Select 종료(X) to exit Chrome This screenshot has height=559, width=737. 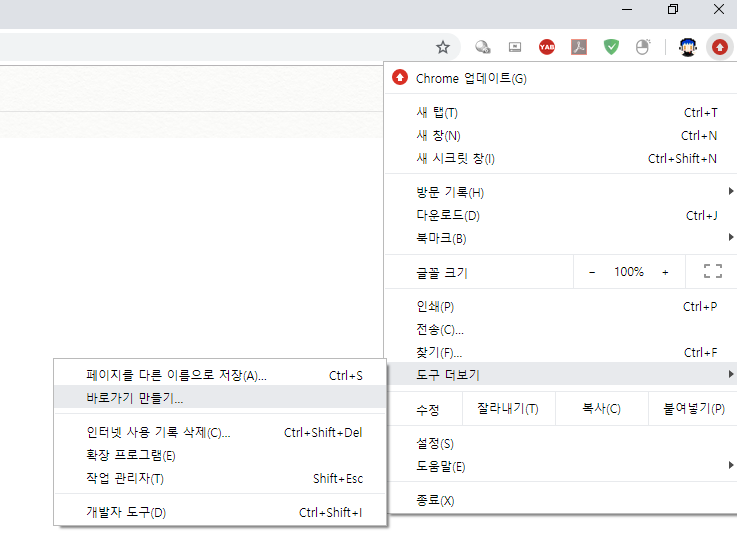tap(560, 500)
